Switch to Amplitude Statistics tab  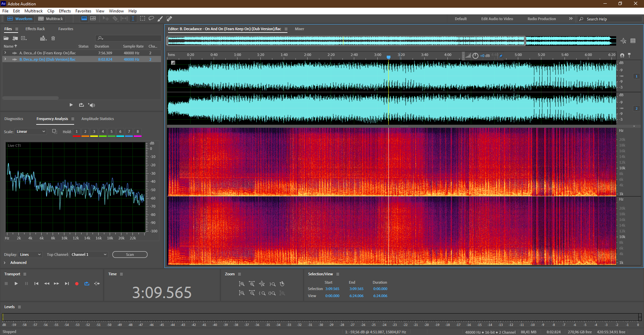(x=98, y=119)
